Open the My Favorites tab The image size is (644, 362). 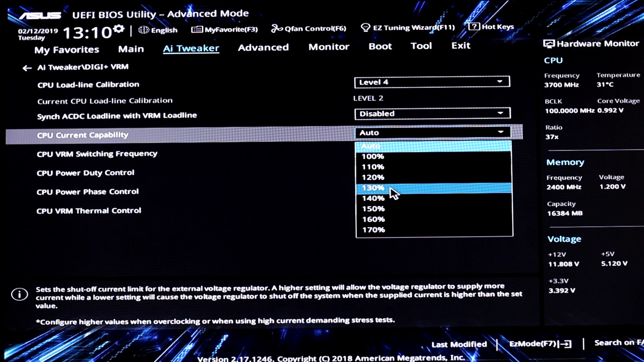[67, 50]
